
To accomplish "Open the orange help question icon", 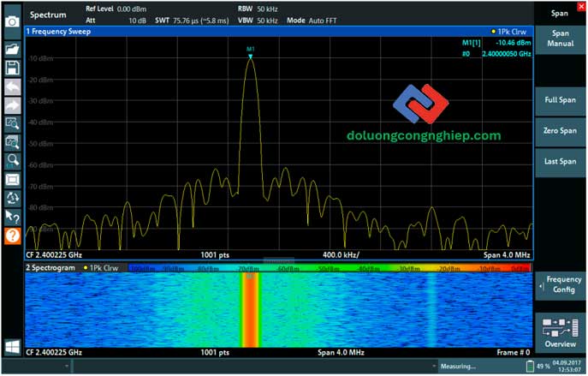I will (12, 235).
